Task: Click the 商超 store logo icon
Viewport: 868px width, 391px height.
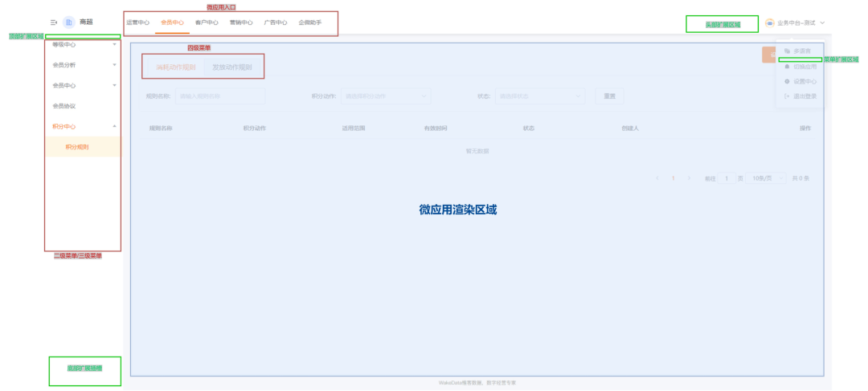Action: pos(69,22)
